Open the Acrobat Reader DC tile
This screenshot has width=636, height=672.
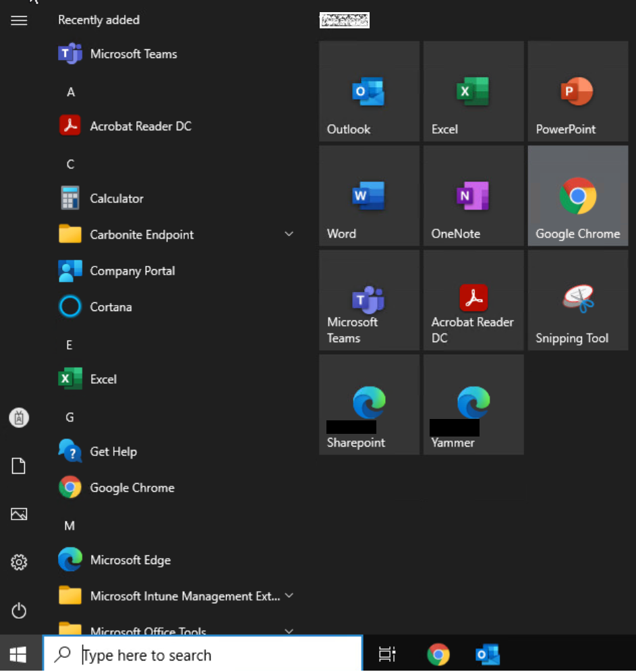click(x=473, y=300)
